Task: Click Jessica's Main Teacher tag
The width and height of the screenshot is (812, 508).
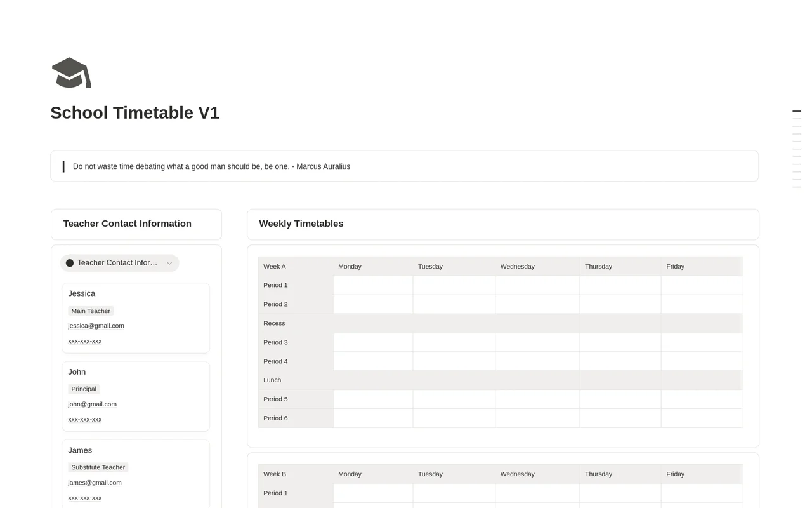Action: (x=91, y=311)
